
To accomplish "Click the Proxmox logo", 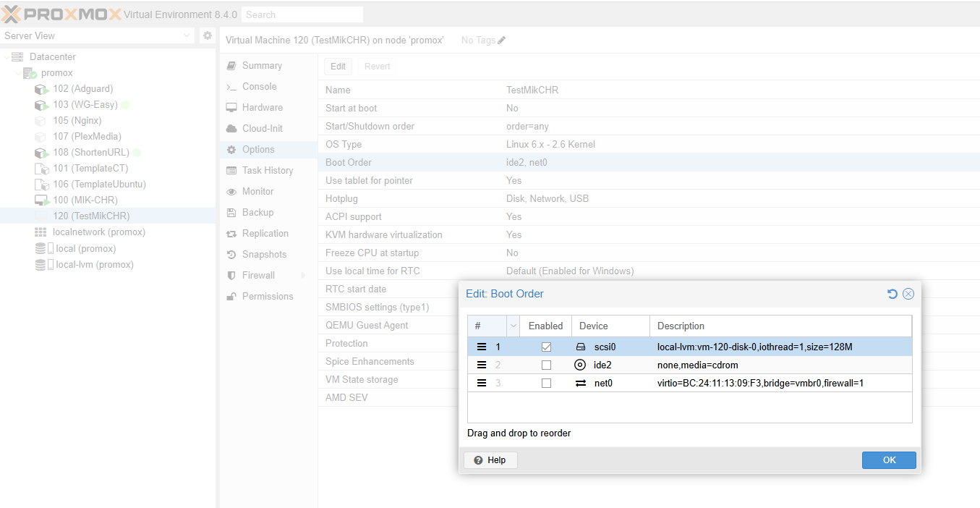I will click(x=61, y=14).
